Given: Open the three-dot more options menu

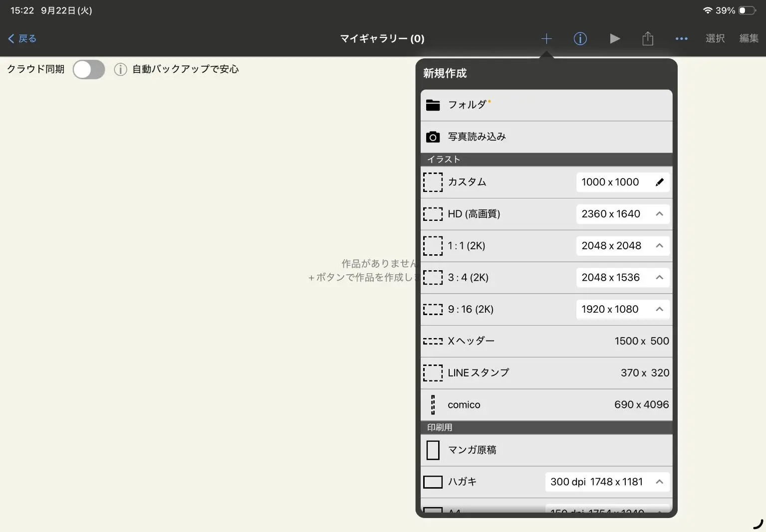Looking at the screenshot, I should click(681, 38).
